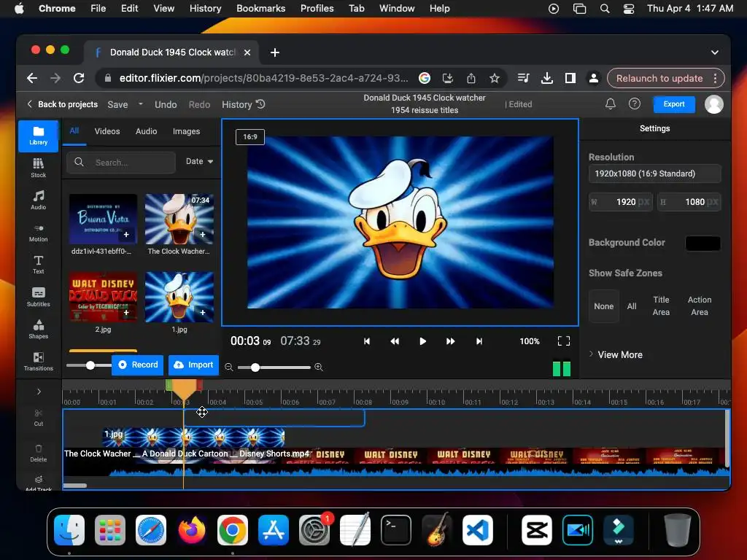
Task: Open the help question mark icon
Action: (634, 104)
